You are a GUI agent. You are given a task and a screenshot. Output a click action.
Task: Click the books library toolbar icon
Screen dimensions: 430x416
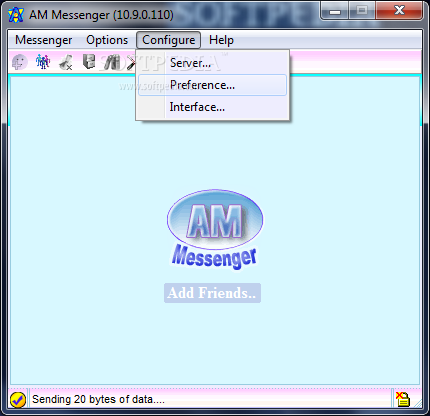click(112, 62)
